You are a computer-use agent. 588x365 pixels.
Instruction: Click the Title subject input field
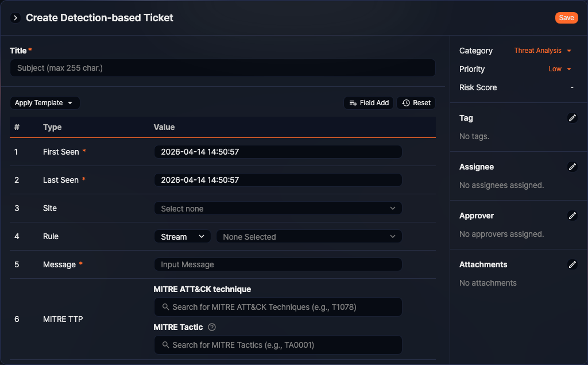click(222, 68)
